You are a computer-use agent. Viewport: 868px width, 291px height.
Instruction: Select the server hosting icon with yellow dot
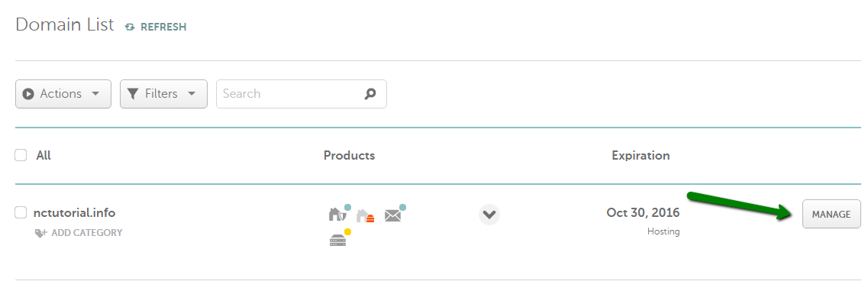[339, 238]
